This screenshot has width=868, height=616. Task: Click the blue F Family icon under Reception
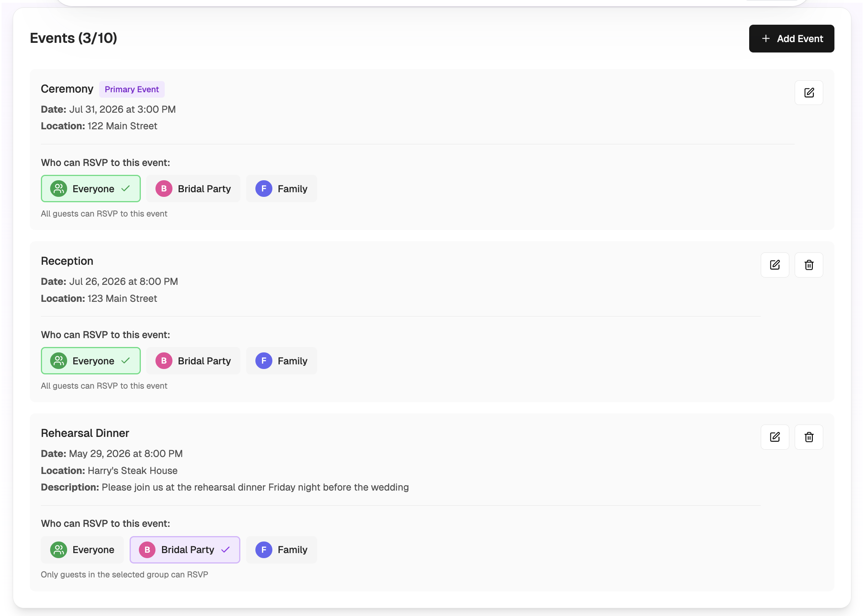coord(264,360)
